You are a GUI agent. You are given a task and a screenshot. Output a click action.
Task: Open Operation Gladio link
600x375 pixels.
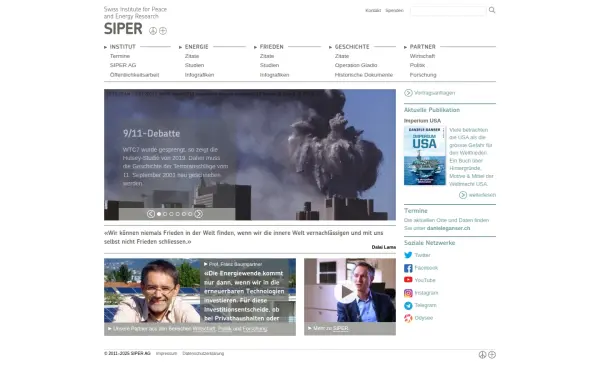click(356, 65)
